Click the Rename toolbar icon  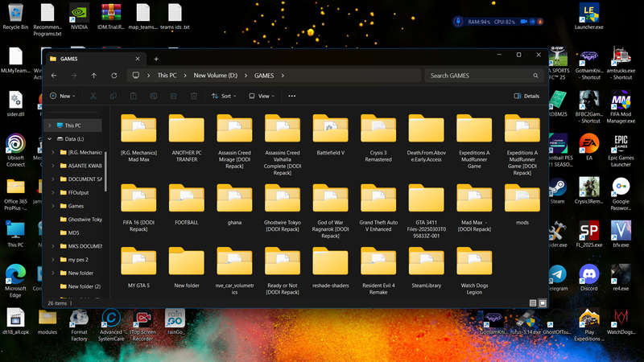[154, 96]
